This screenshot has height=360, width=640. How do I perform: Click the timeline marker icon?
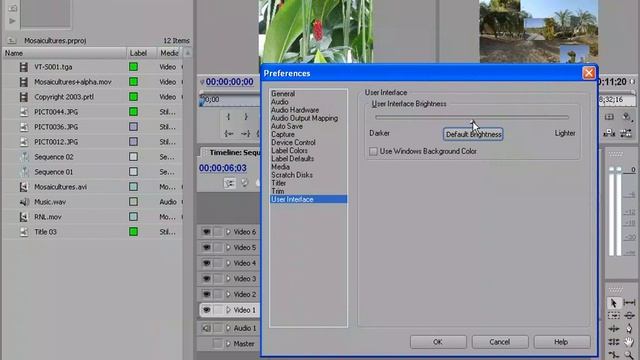244,183
